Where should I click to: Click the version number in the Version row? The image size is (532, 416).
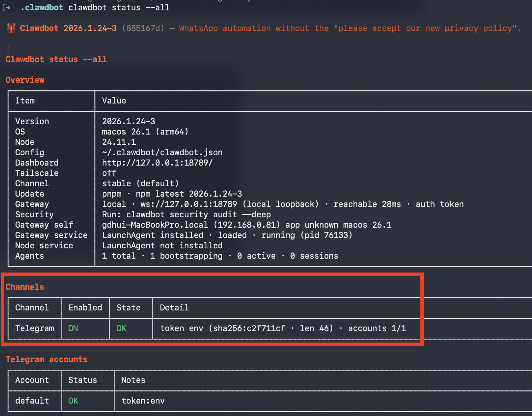pyautogui.click(x=129, y=121)
